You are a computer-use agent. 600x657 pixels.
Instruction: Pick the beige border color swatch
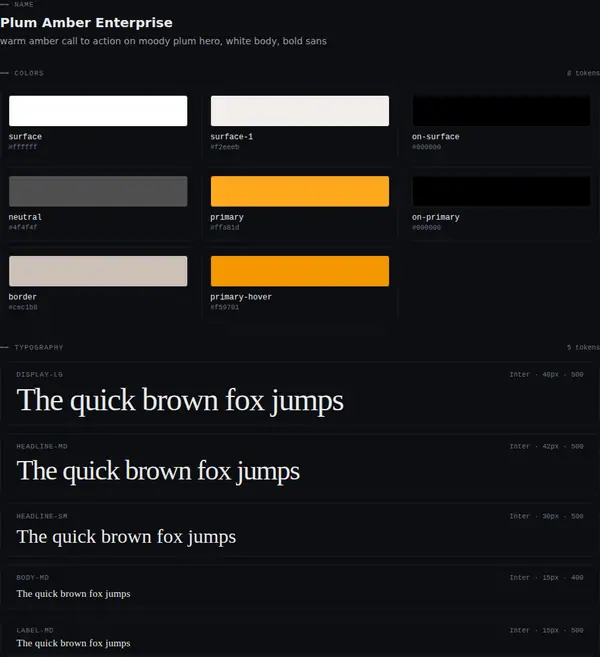[x=98, y=272]
